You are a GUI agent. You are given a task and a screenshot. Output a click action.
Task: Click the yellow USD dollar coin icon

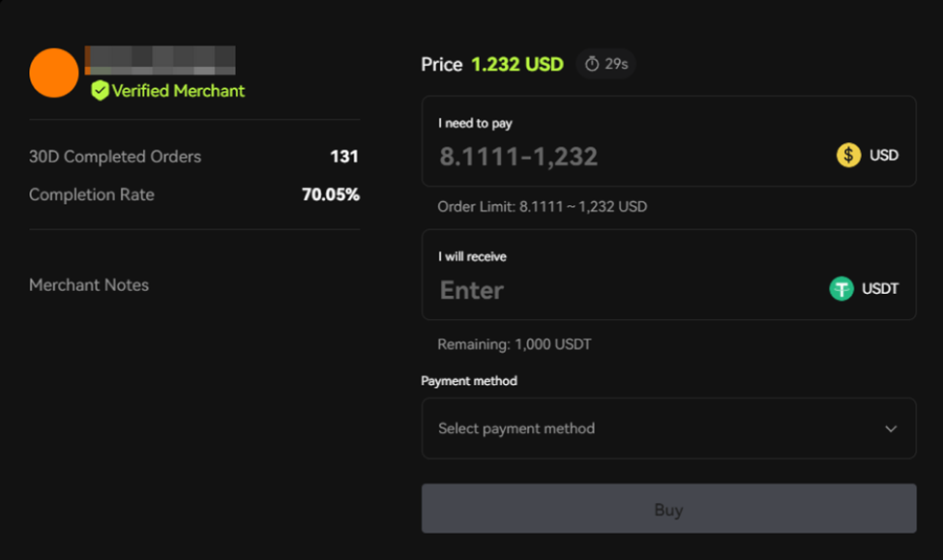(x=848, y=154)
